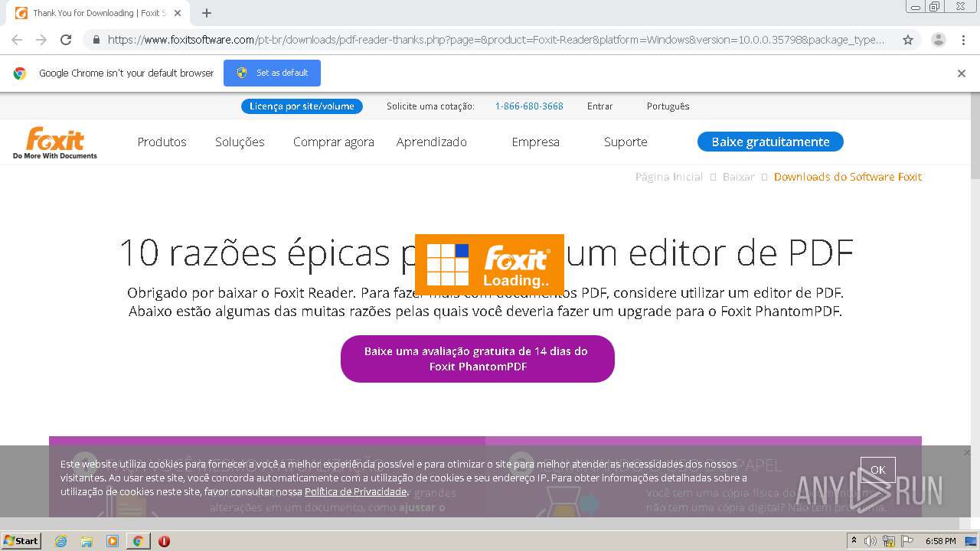Open the Chrome three-dot menu

(963, 40)
